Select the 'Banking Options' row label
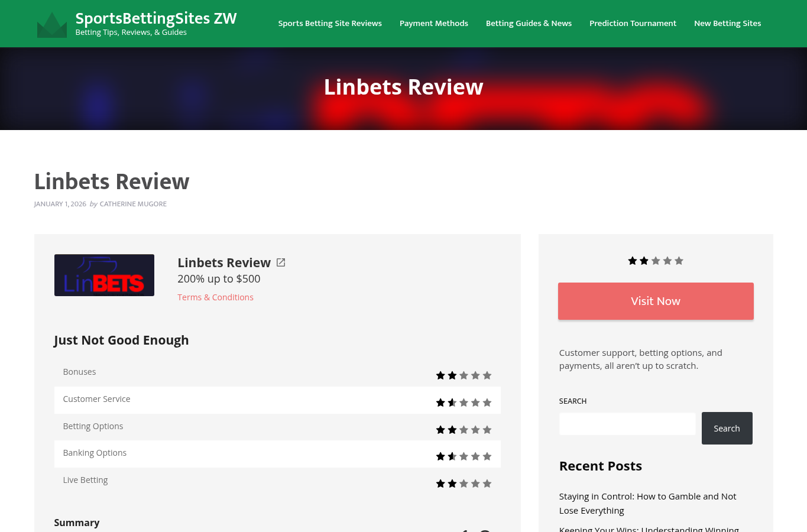The image size is (807, 532). click(x=95, y=453)
